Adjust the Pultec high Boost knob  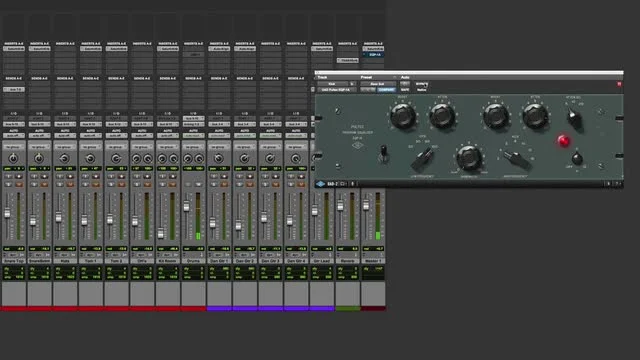tap(496, 116)
